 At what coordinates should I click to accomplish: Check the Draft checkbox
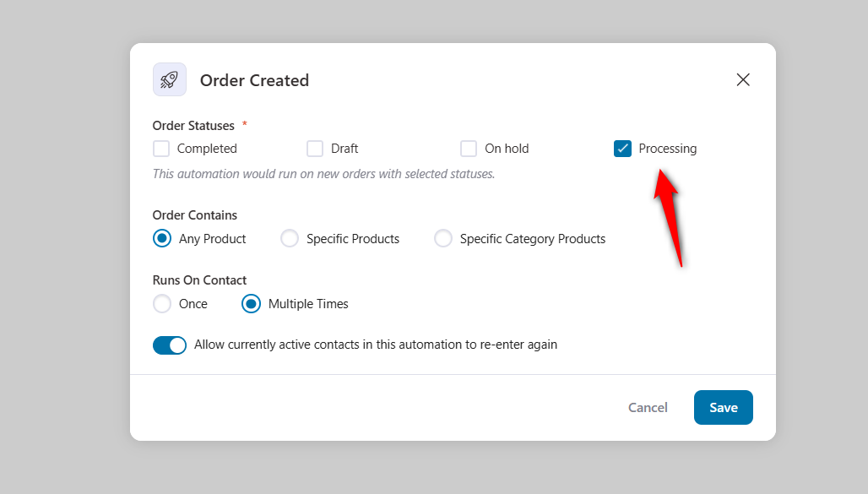pos(315,148)
